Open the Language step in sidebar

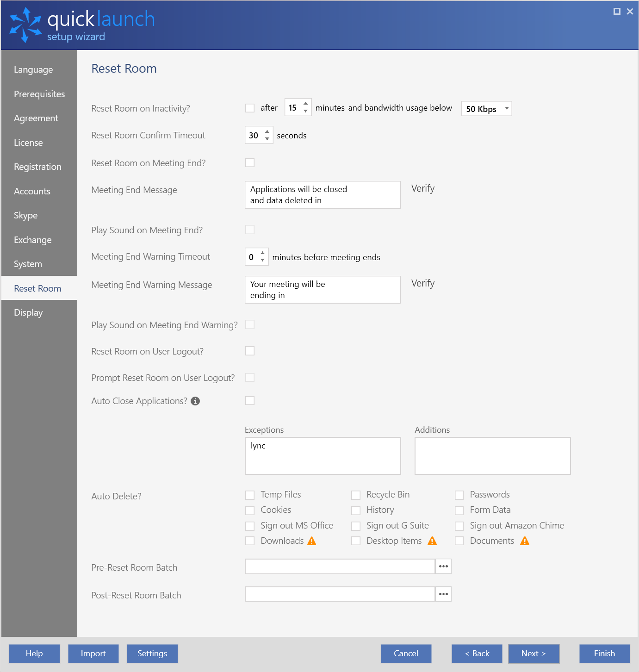[39, 70]
